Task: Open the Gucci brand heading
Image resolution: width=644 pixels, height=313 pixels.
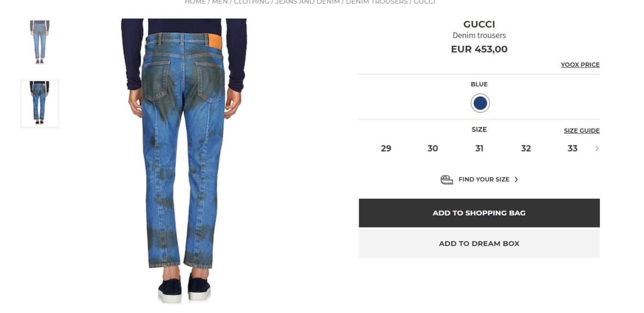Action: click(479, 24)
